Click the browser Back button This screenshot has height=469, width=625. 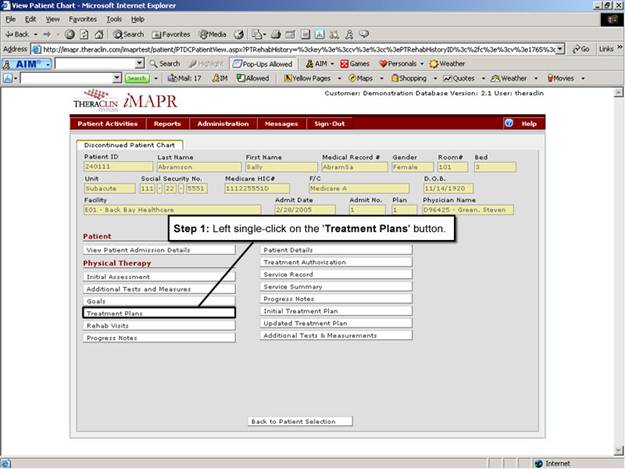pos(18,34)
